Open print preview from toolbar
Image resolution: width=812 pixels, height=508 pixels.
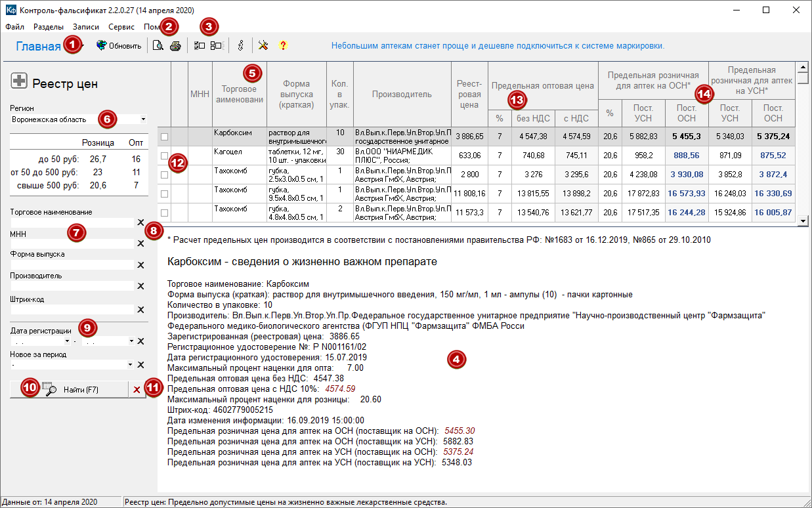pos(158,46)
